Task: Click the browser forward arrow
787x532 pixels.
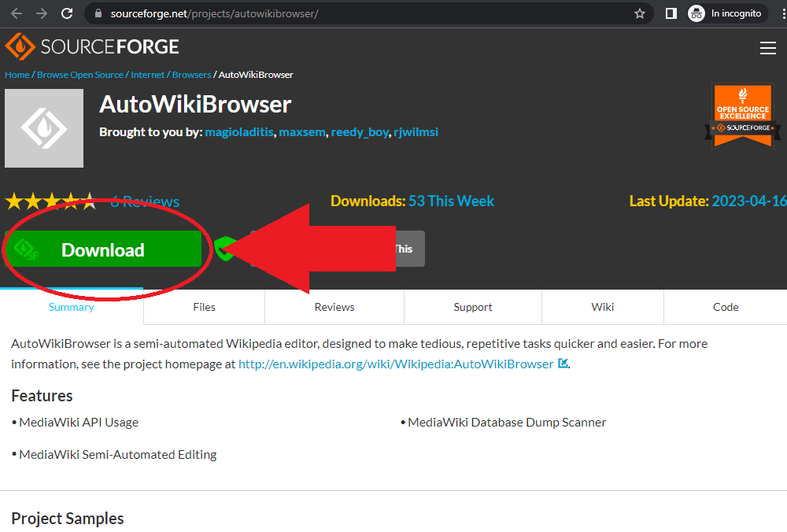Action: [x=42, y=13]
